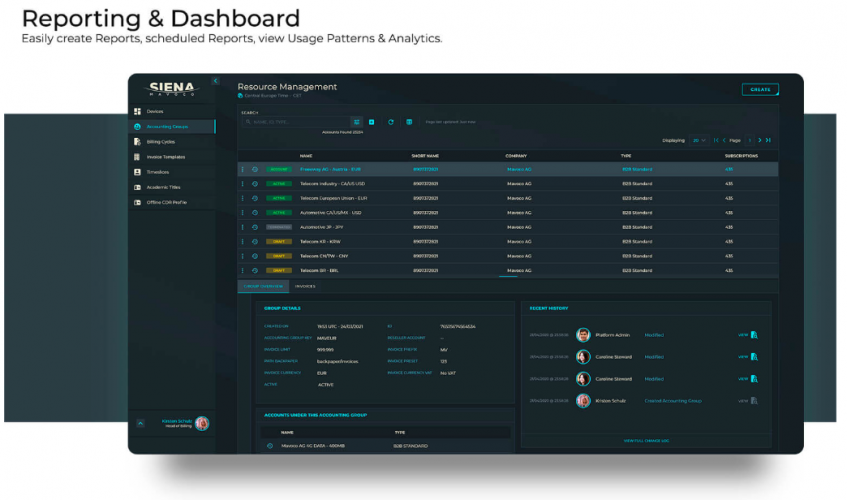Open the column layout icon
The height and width of the screenshot is (500, 847).
coord(409,122)
